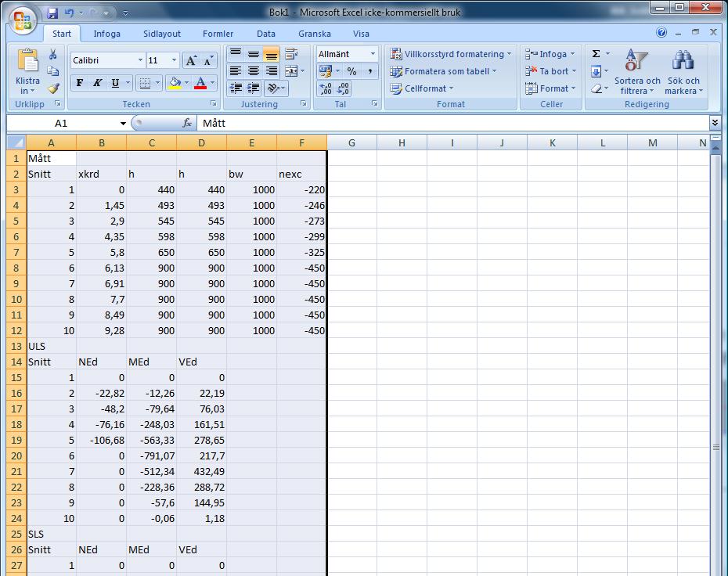
Task: Increase decimal places
Action: (x=326, y=88)
